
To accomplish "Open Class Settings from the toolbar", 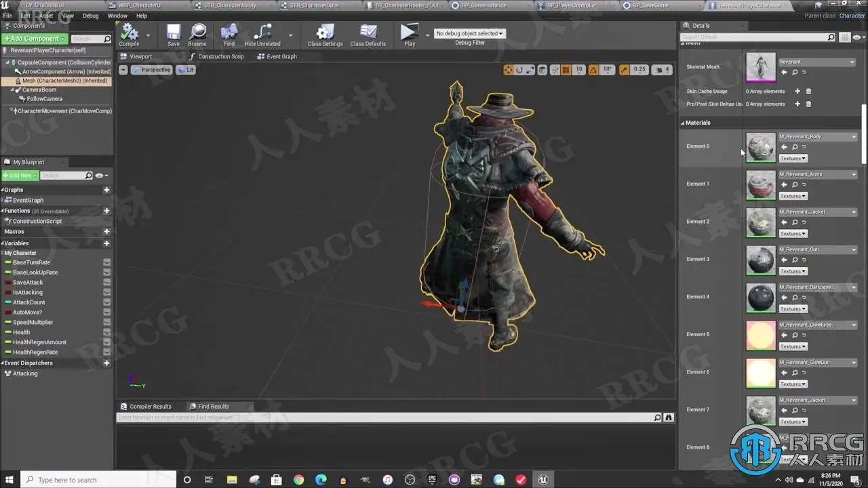I will click(325, 35).
